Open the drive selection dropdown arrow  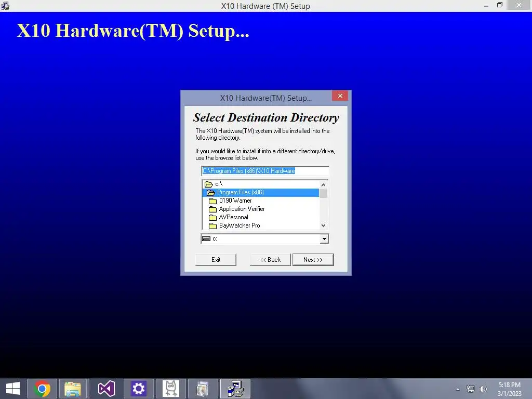[x=324, y=239]
